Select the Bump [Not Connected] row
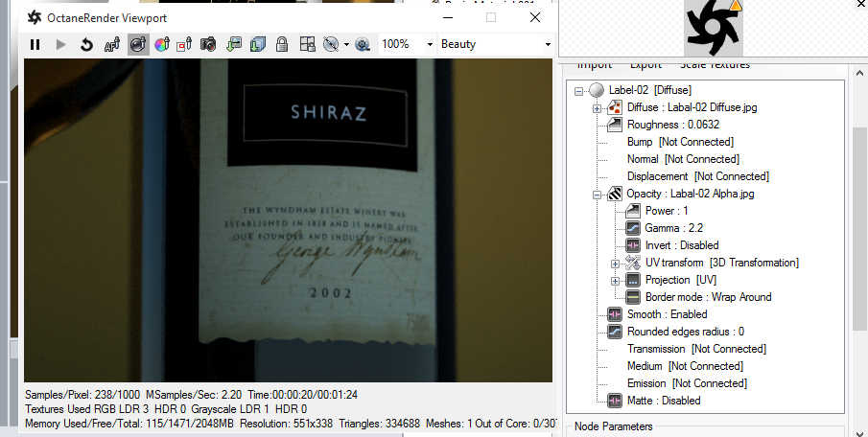 [x=680, y=142]
